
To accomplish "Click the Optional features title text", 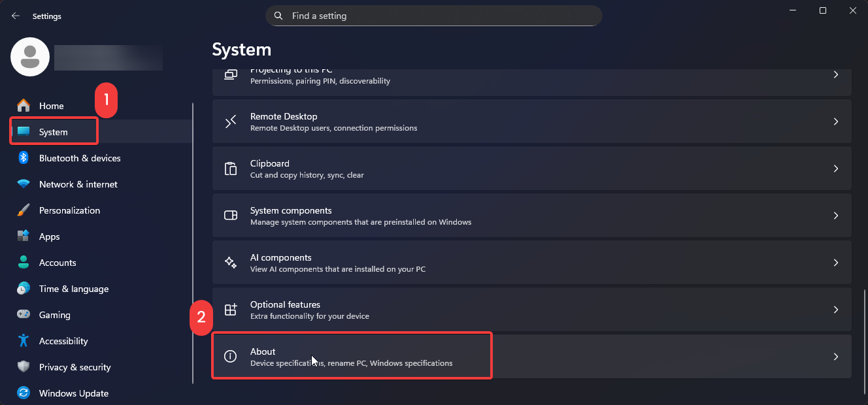I will tap(285, 304).
